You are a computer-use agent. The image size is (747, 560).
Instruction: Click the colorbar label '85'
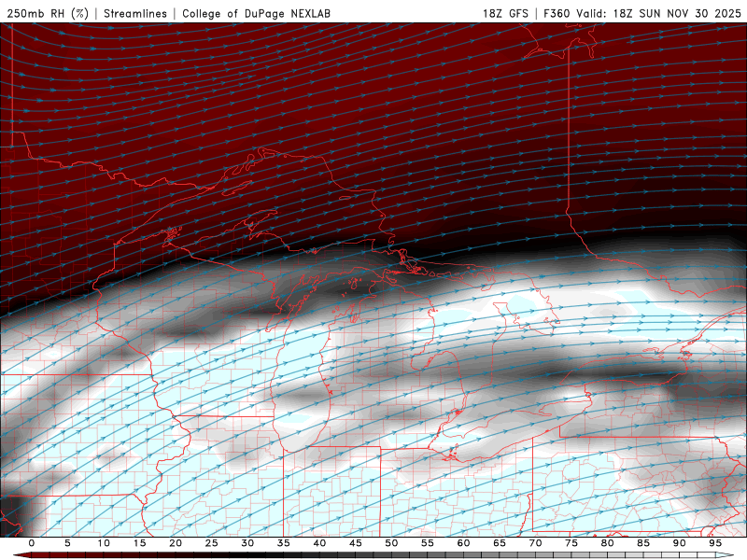pyautogui.click(x=643, y=543)
